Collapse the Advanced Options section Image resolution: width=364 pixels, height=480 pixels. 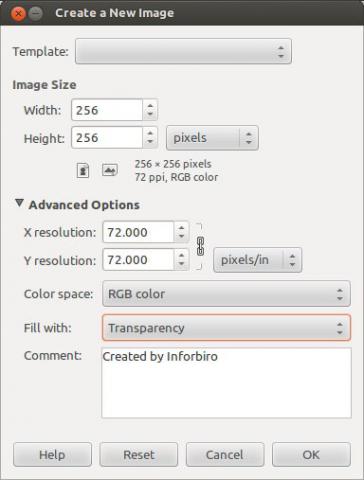coord(19,203)
